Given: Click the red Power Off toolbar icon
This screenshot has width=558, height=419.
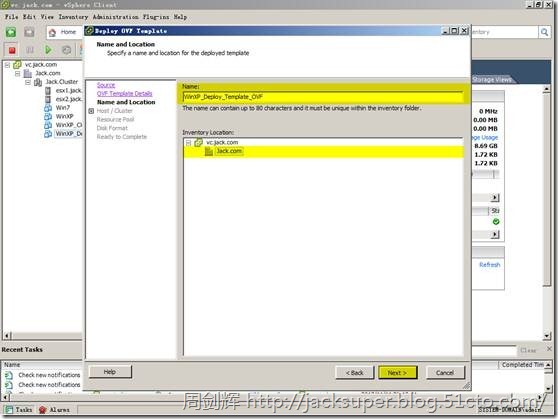Looking at the screenshot, I should pyautogui.click(x=12, y=50).
